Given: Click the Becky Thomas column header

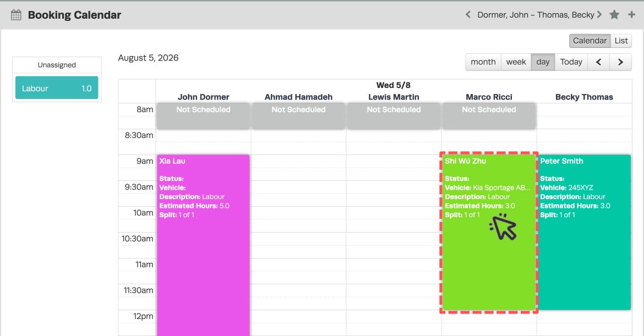Looking at the screenshot, I should [584, 97].
